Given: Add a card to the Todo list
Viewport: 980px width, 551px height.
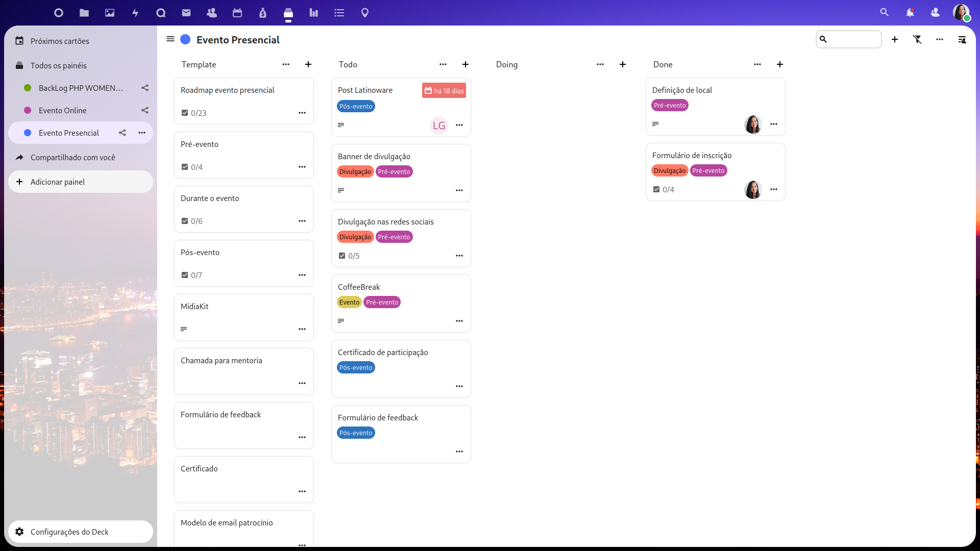Looking at the screenshot, I should 465,64.
